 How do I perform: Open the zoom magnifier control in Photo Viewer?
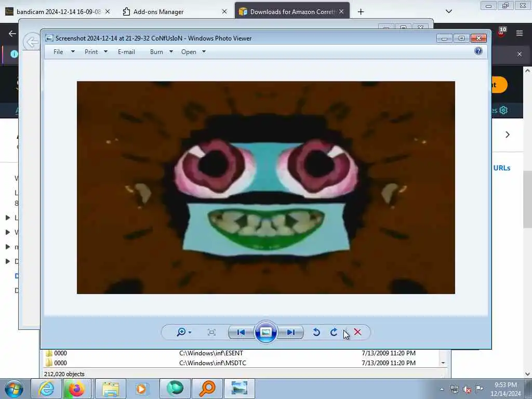pyautogui.click(x=183, y=332)
